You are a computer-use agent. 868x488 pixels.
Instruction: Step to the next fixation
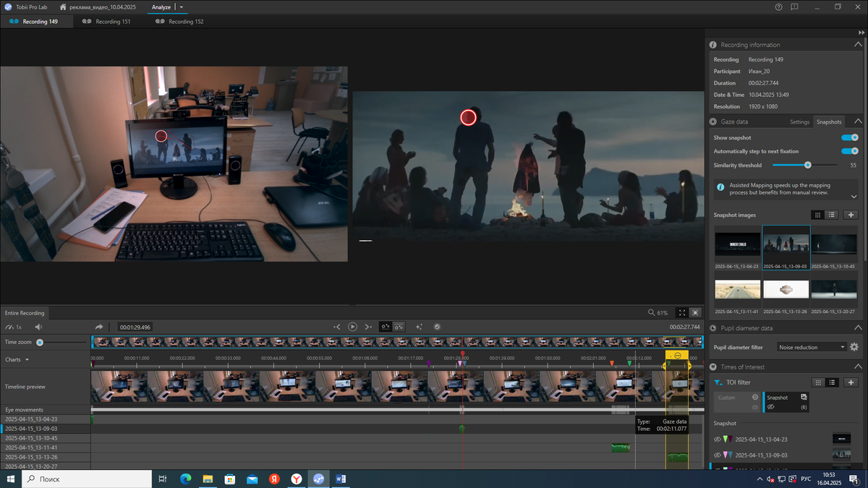pos(368,327)
